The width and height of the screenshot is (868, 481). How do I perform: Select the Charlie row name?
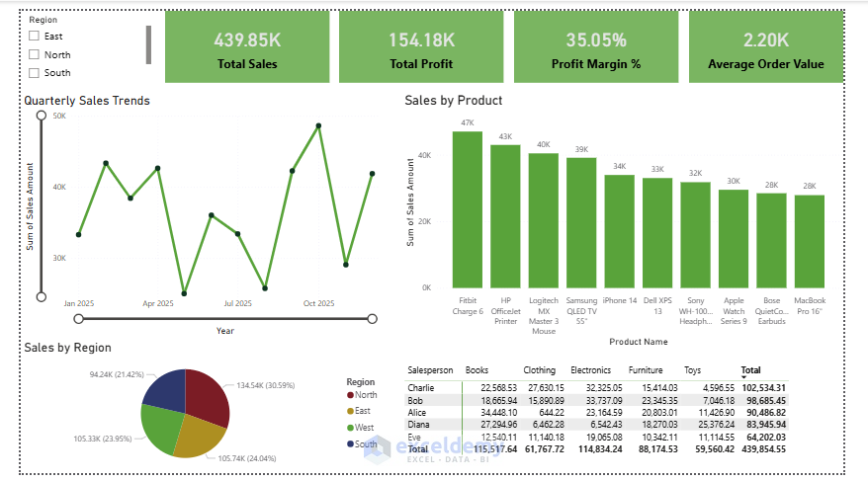421,388
